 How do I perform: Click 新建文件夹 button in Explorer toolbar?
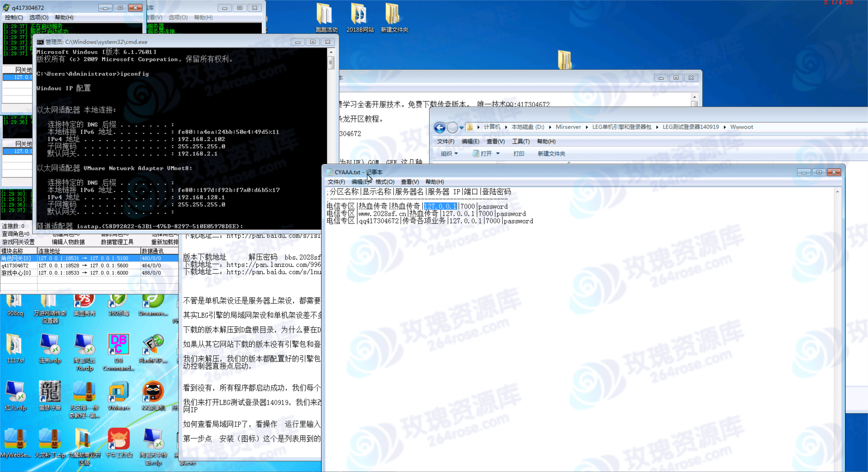pyautogui.click(x=551, y=153)
